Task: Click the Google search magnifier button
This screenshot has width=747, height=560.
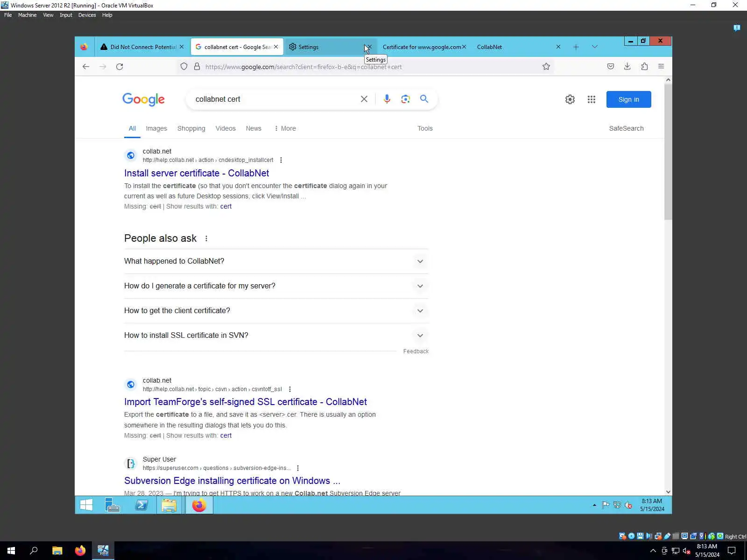Action: coord(424,99)
